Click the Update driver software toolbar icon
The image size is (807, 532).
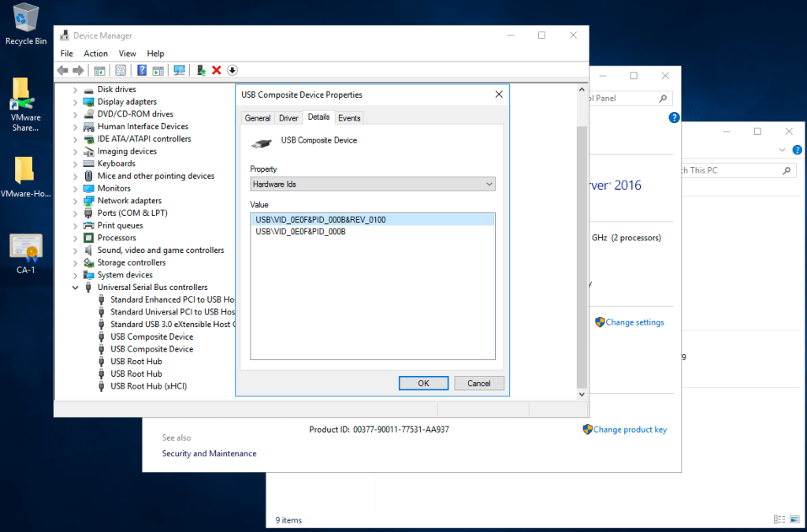coord(202,70)
